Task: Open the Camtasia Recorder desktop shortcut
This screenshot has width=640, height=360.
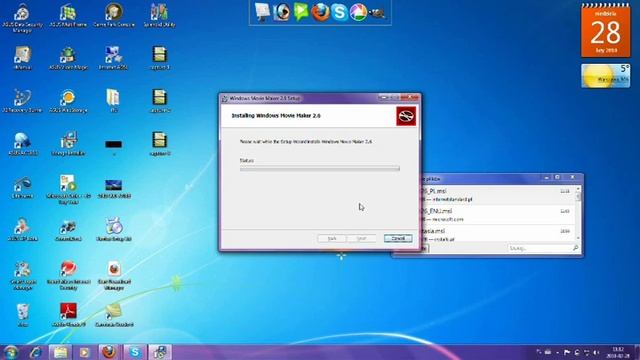Action: pos(114,314)
